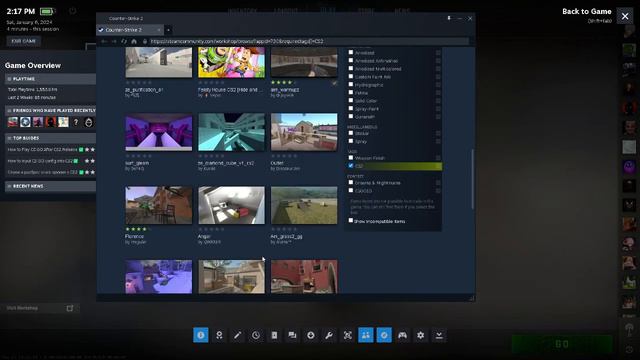Click the browser home icon
Viewport: 640px width, 360px height.
134,41
